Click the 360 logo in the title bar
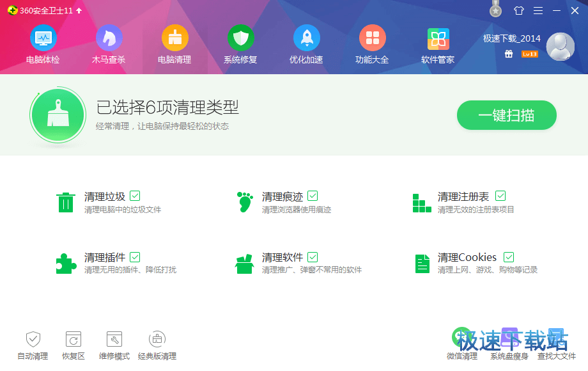 12,10
